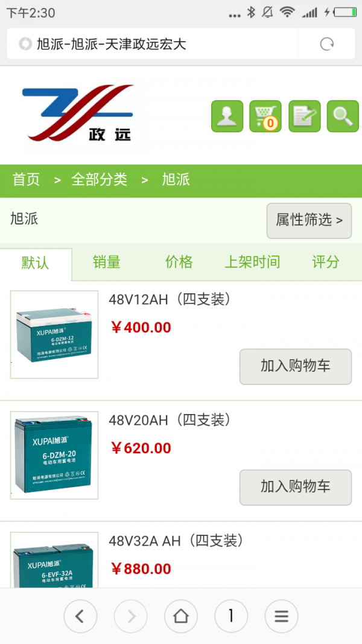Sort products by 上架时间
Viewport: 362px width, 644px height.
click(x=252, y=261)
